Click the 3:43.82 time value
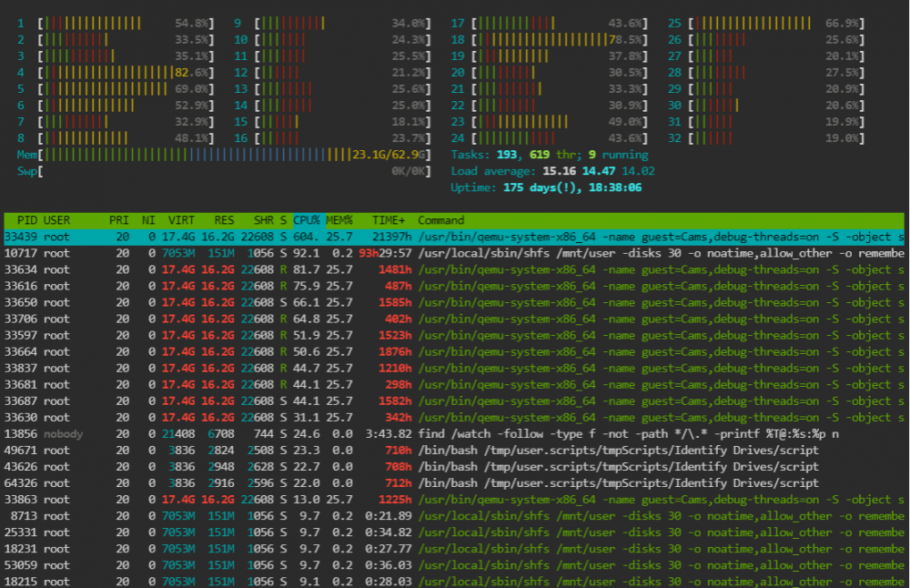 pos(389,434)
